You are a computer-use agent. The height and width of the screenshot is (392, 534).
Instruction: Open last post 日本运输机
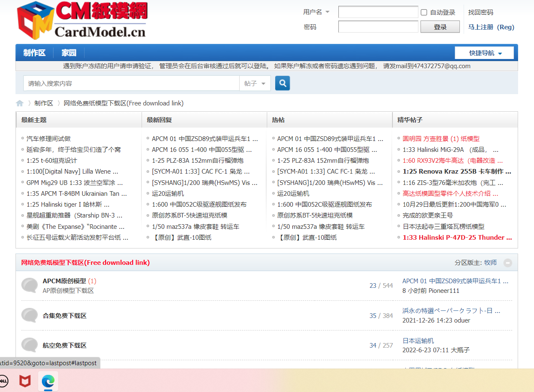418,341
